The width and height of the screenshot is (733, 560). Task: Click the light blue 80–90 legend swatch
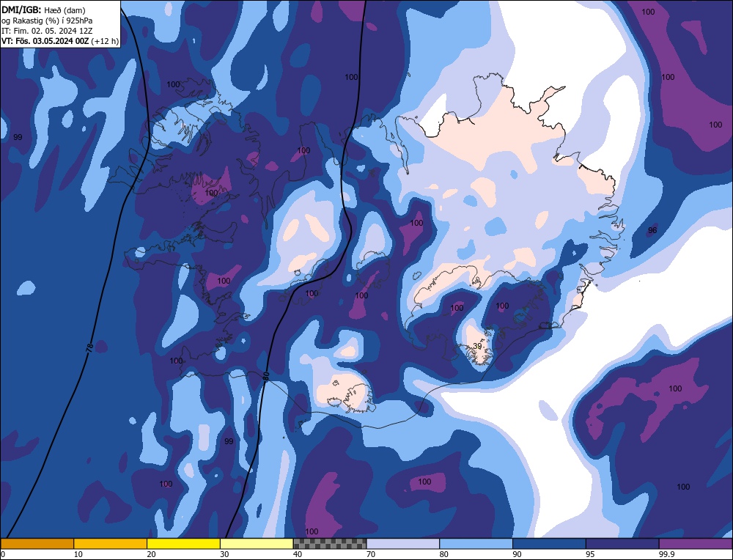[x=476, y=544]
